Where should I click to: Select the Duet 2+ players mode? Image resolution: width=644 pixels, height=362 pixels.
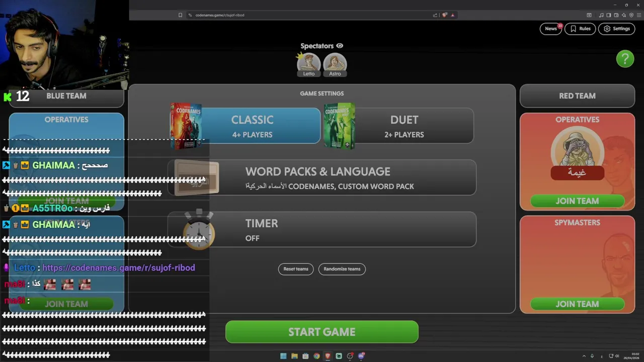[x=404, y=126]
